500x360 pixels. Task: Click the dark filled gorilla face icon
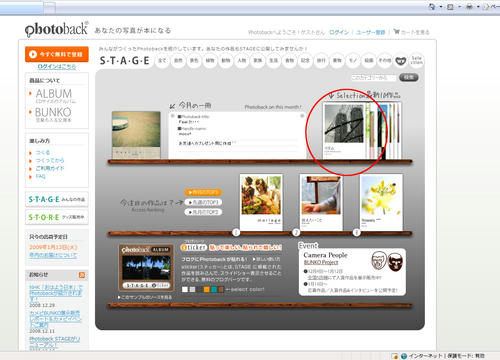pos(395,262)
